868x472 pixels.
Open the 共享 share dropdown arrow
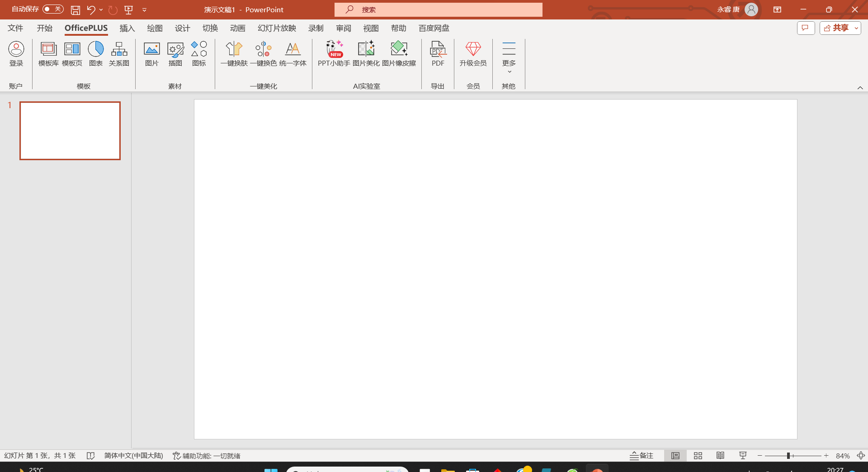click(856, 28)
